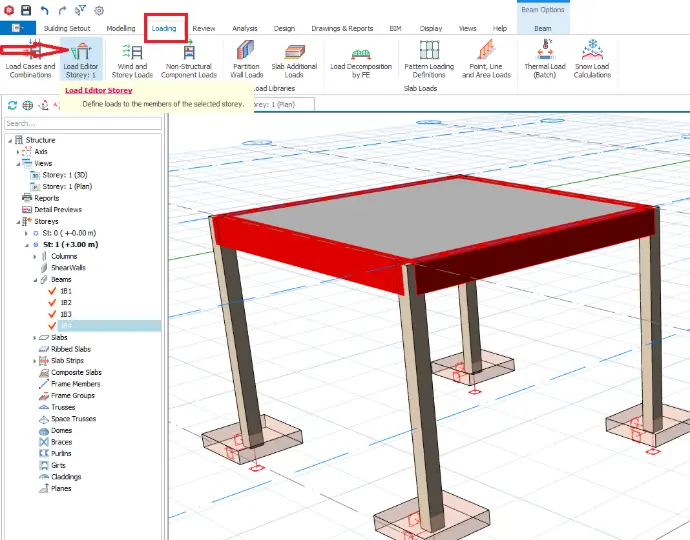Image resolution: width=690 pixels, height=540 pixels.
Task: Click Point, Line and Area Loads
Action: point(486,59)
